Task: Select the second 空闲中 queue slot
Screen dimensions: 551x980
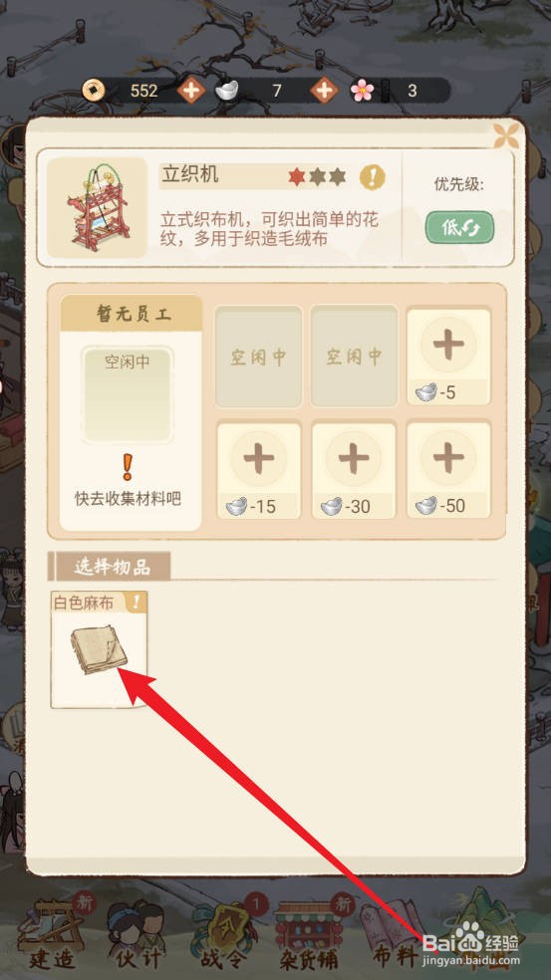Action: pyautogui.click(x=354, y=357)
